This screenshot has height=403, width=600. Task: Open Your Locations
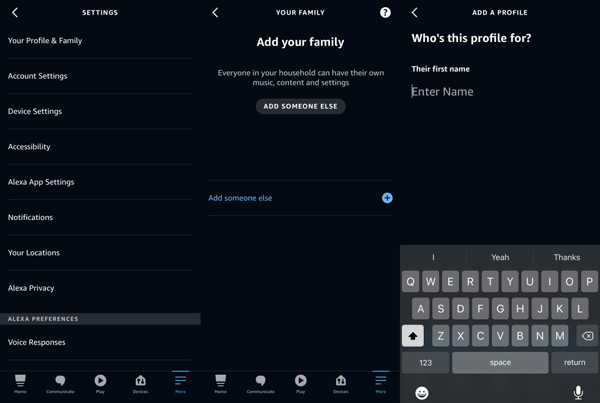point(100,253)
